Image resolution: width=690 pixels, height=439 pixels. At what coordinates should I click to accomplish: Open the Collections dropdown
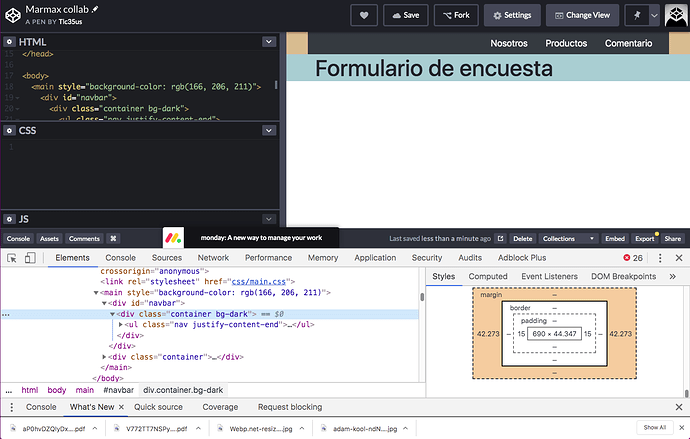click(568, 239)
